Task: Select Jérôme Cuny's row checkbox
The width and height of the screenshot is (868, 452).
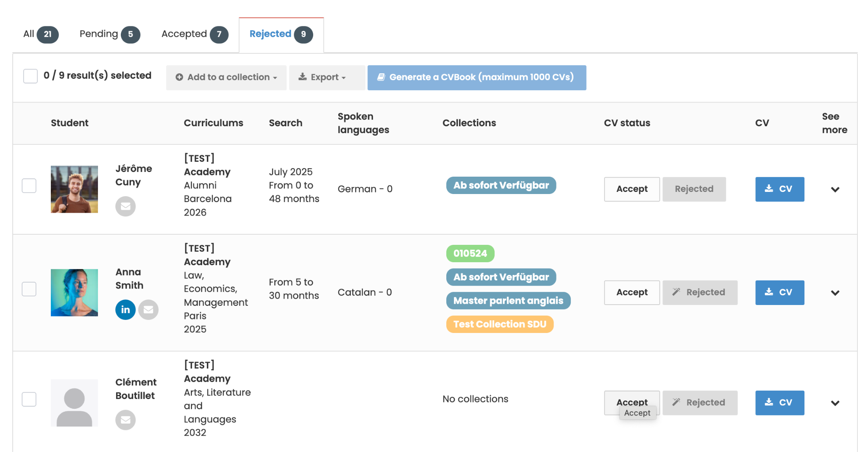Action: pyautogui.click(x=29, y=186)
